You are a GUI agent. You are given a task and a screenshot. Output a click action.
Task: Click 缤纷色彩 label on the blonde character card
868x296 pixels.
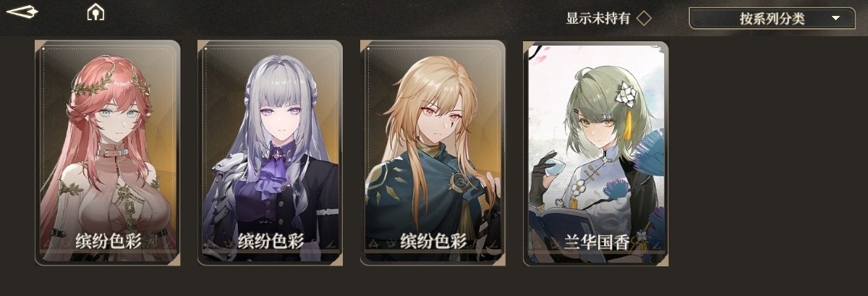click(434, 242)
